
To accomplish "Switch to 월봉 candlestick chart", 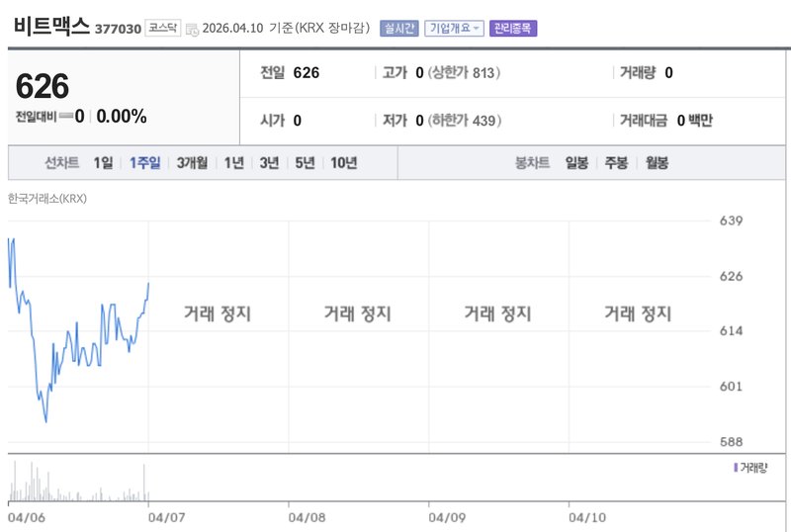I will point(657,163).
